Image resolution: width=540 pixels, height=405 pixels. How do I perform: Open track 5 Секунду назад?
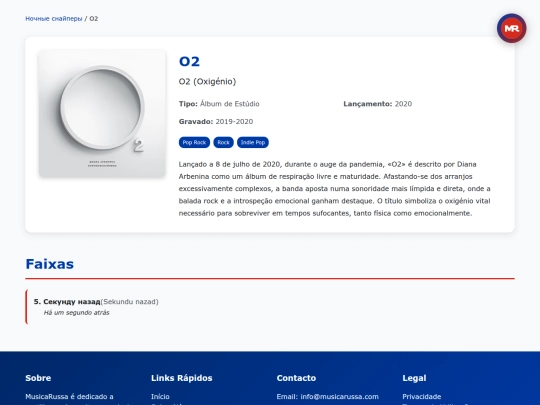click(270, 307)
